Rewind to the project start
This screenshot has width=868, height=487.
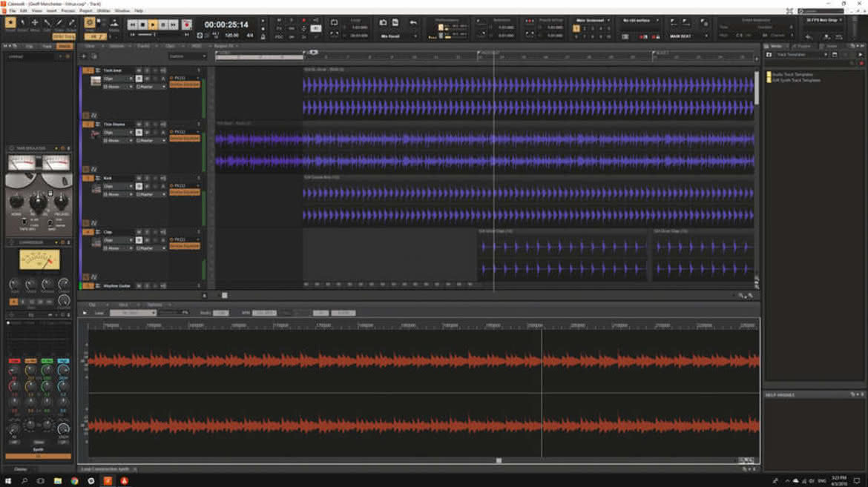pyautogui.click(x=132, y=25)
